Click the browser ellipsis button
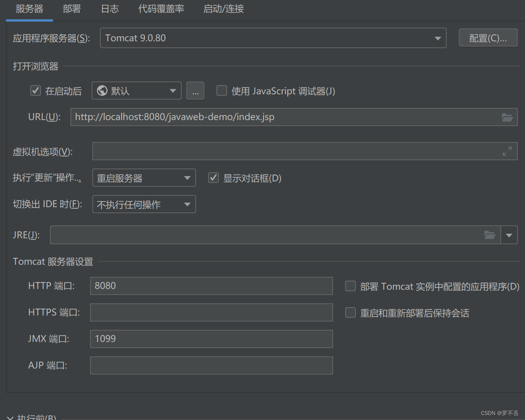This screenshot has width=525, height=420. (x=195, y=91)
